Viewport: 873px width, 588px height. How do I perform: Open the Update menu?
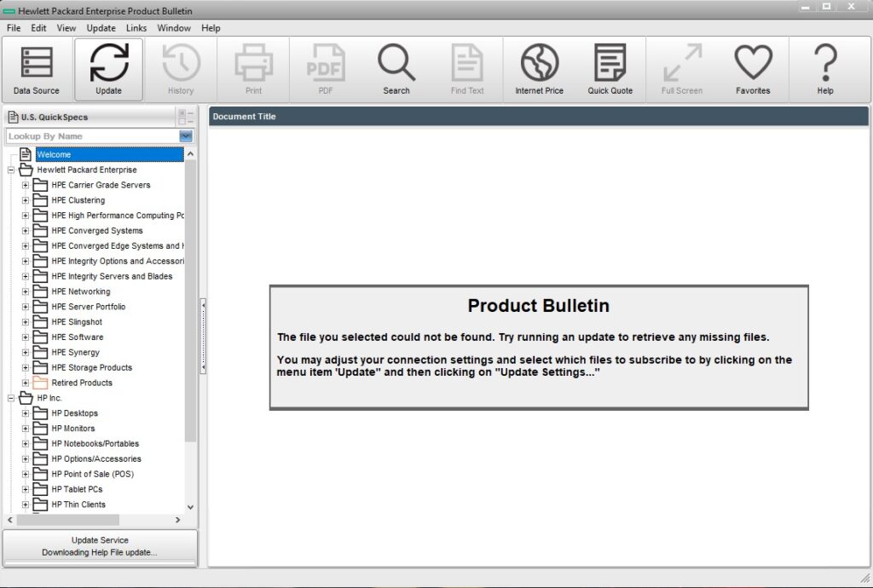click(101, 28)
